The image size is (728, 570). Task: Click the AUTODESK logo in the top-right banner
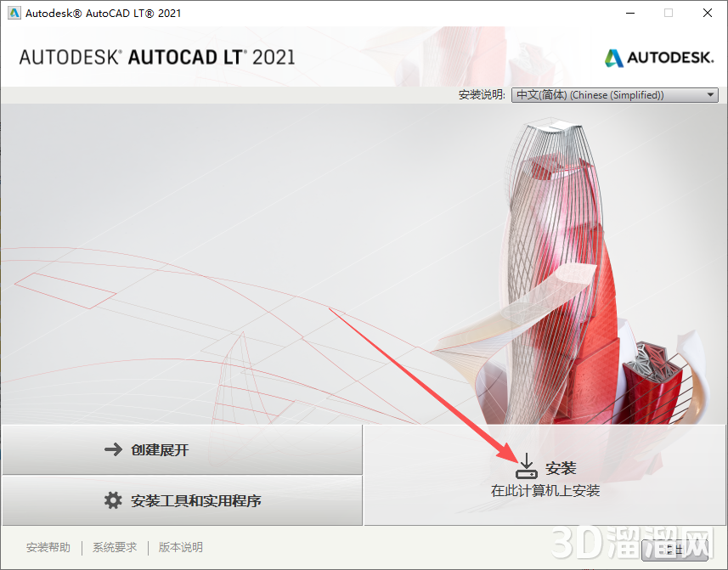coord(659,57)
